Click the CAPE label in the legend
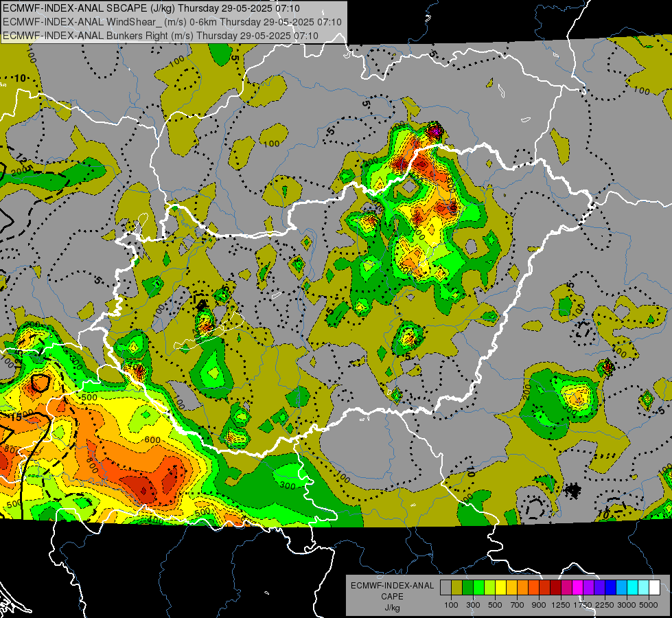The height and width of the screenshot is (618, 672). tap(392, 597)
